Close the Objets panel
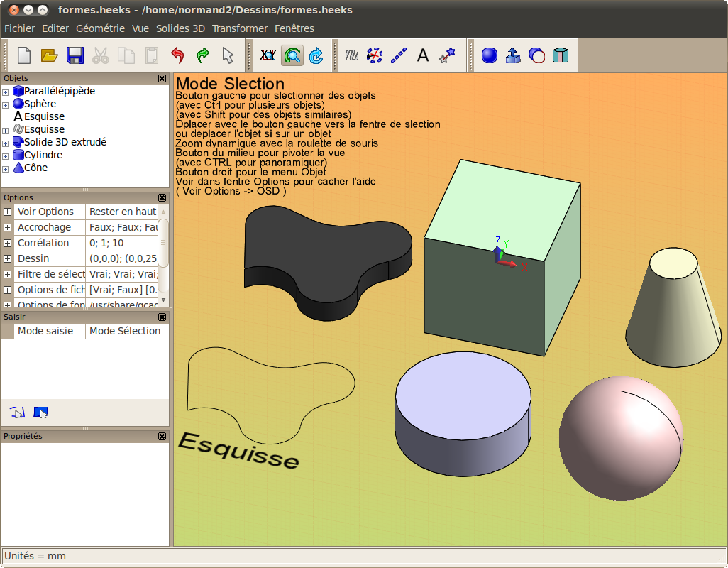This screenshot has width=728, height=568. [x=162, y=79]
